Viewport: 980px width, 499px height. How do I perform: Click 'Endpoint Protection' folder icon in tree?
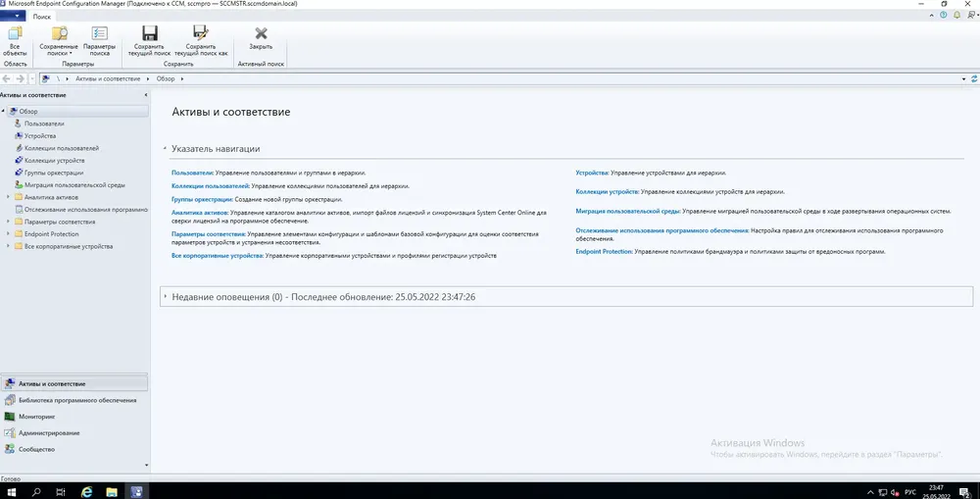coord(18,234)
